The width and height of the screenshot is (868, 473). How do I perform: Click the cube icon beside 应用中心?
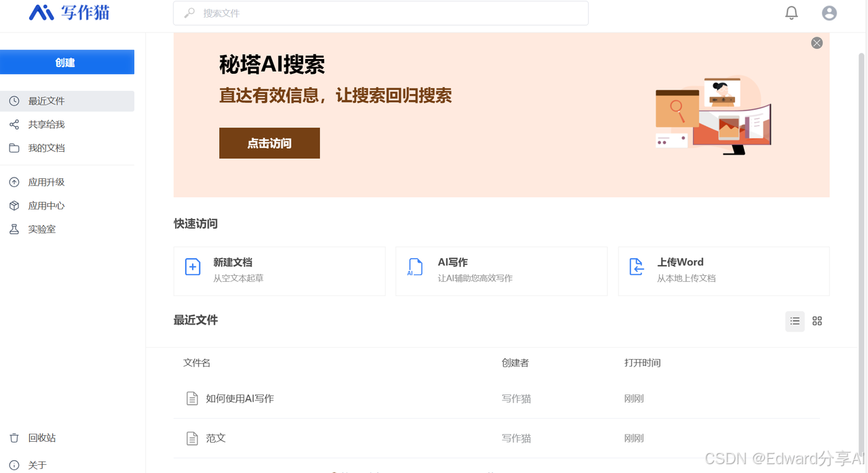coord(14,206)
